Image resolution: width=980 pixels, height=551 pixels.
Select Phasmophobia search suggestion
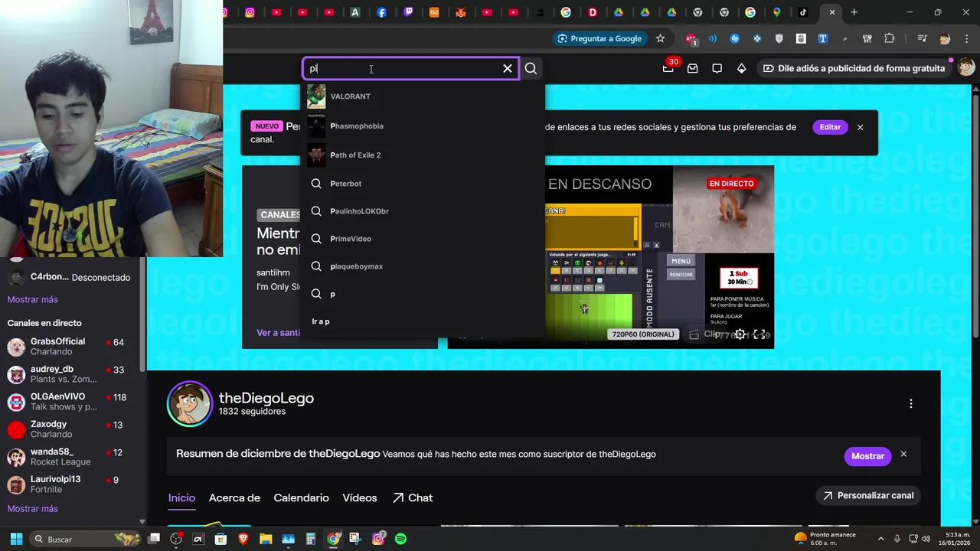coord(424,126)
